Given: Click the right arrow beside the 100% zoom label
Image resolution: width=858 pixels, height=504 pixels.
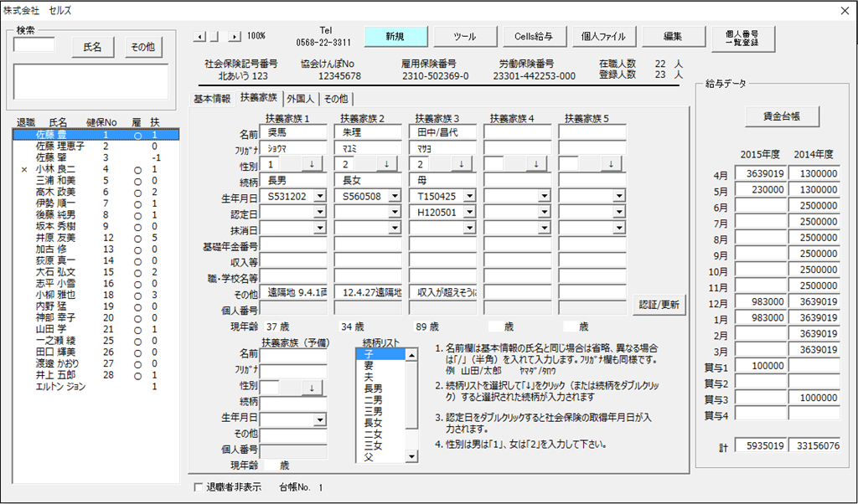Looking at the screenshot, I should [x=235, y=36].
